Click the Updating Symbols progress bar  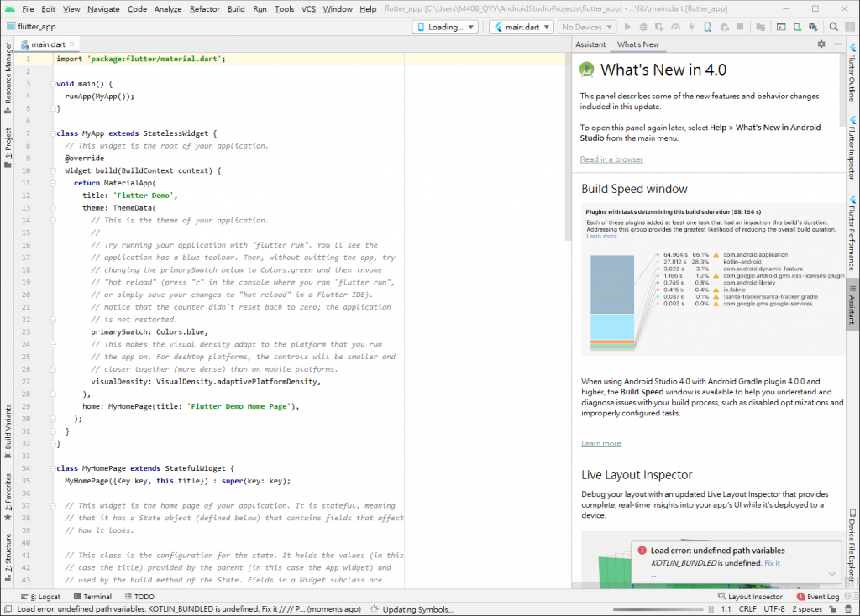[658, 609]
